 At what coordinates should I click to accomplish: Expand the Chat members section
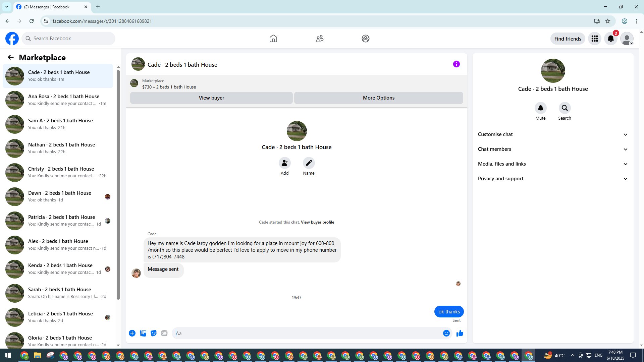click(553, 149)
